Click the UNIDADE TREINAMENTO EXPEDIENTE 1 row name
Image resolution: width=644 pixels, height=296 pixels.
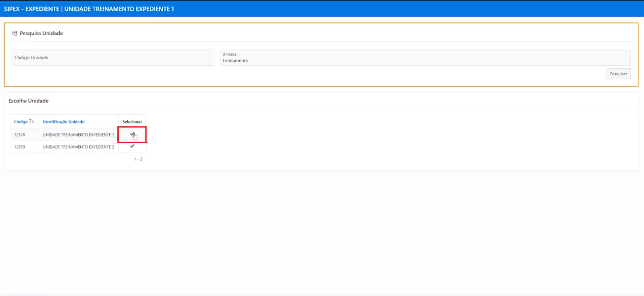[x=78, y=135]
